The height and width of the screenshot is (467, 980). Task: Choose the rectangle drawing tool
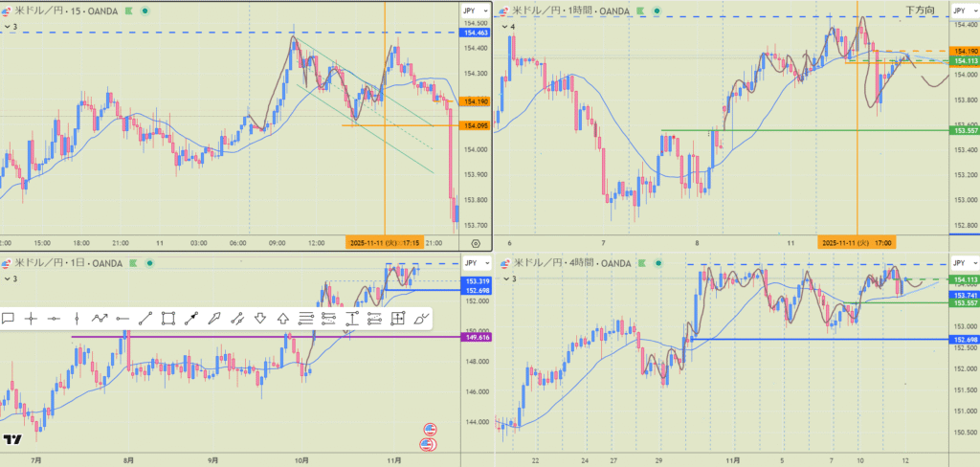(168, 319)
